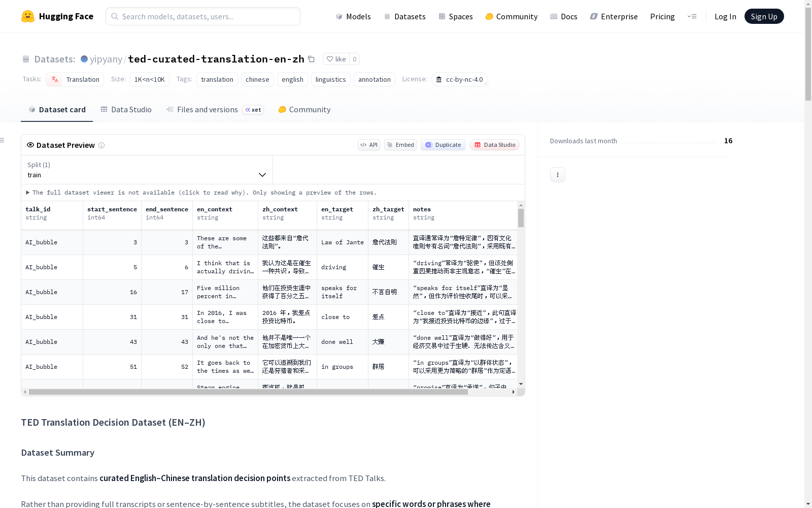Go to Models in top navigation
Viewport: 812px width, 508px height.
pyautogui.click(x=353, y=16)
